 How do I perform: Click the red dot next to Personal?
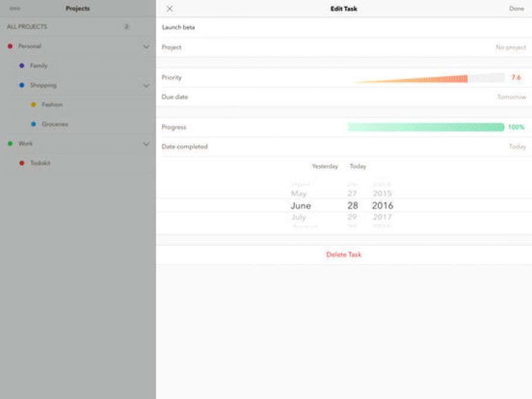point(10,46)
